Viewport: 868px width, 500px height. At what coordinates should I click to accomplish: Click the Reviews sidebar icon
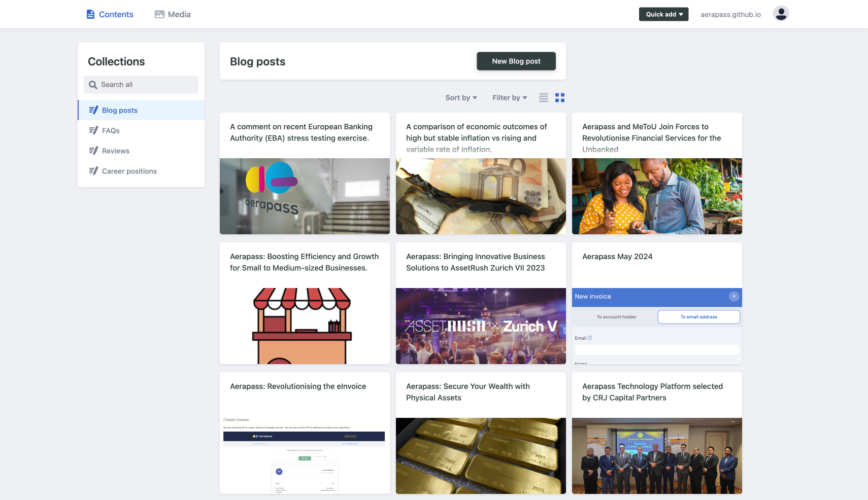(x=93, y=151)
